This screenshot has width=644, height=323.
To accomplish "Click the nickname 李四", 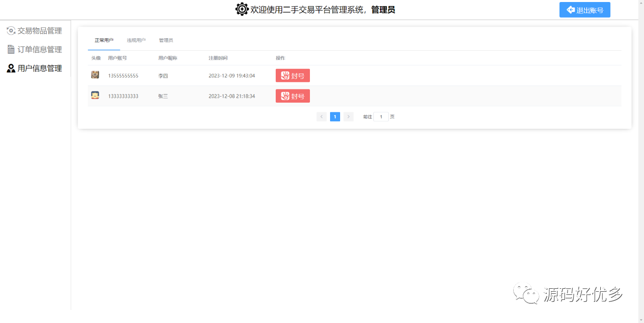I will 163,76.
